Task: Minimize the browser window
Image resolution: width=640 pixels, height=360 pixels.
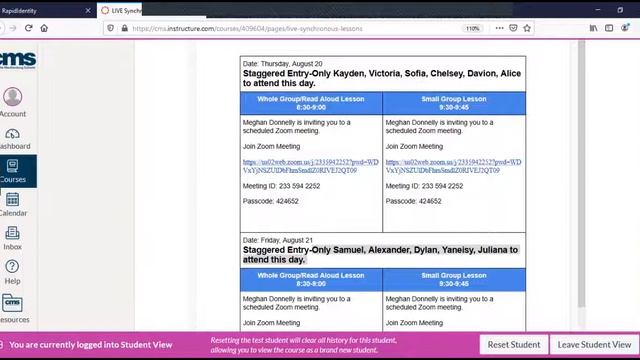Action: 598,10
